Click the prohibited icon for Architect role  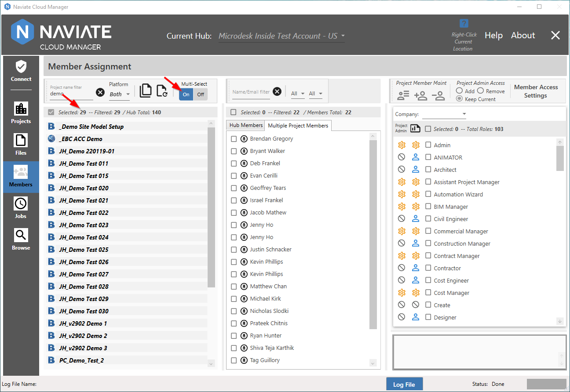click(x=402, y=170)
